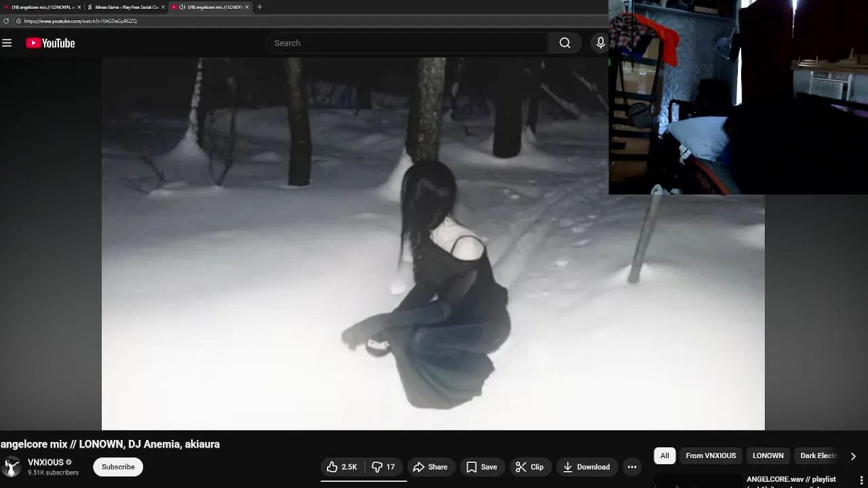The height and width of the screenshot is (488, 868).
Task: Select the All filter chip
Action: 665,455
